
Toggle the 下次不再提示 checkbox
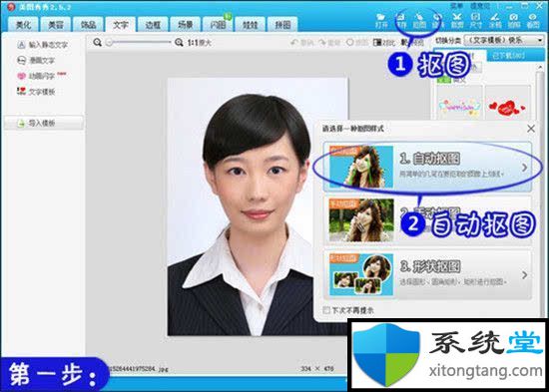326,310
